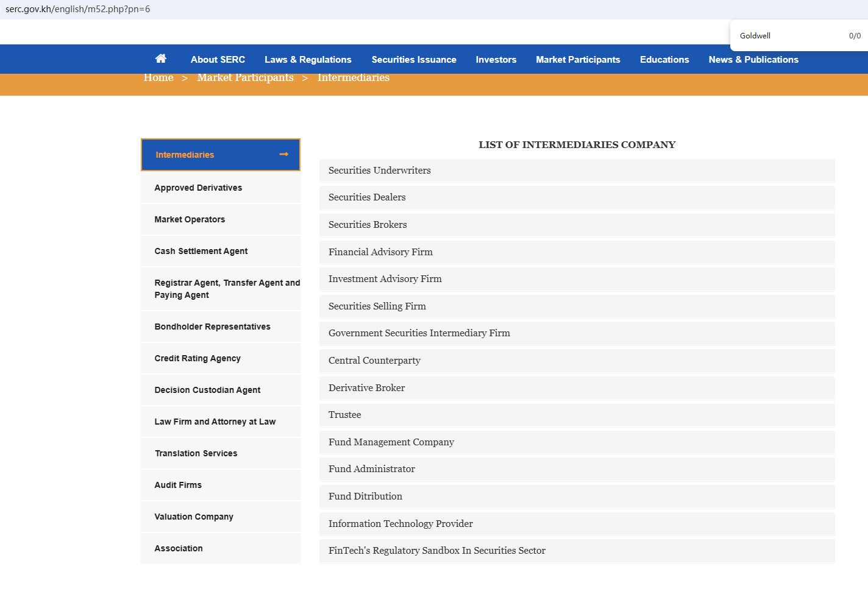Click the browser address bar URL
868x597 pixels.
[78, 9]
